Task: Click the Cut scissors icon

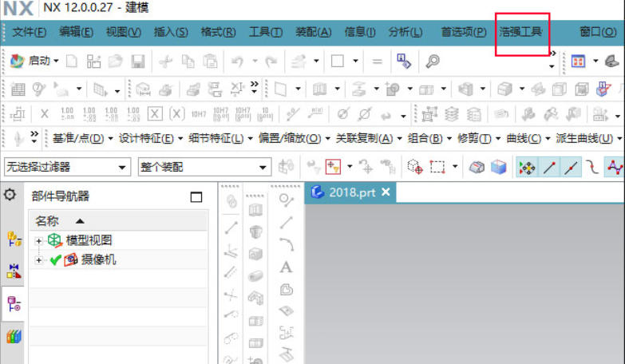Action: point(165,61)
